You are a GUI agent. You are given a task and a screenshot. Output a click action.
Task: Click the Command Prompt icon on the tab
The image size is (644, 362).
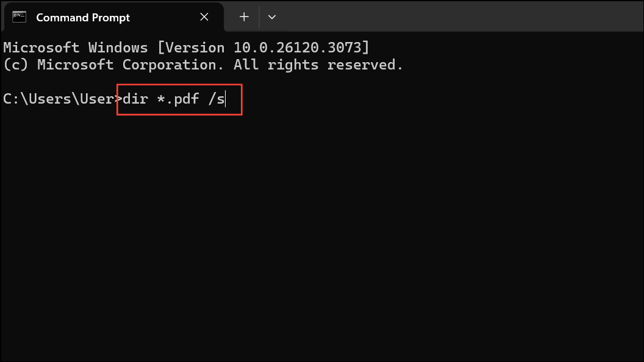click(x=19, y=17)
